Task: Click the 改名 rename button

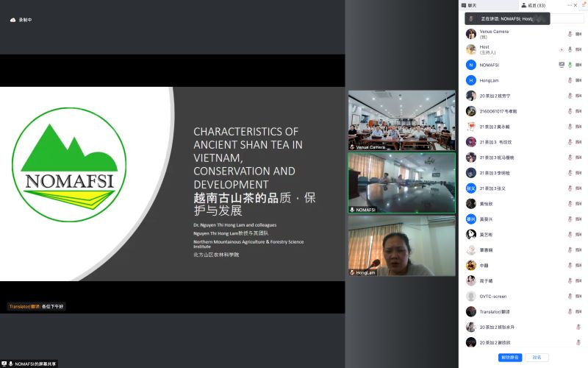Action: click(537, 358)
